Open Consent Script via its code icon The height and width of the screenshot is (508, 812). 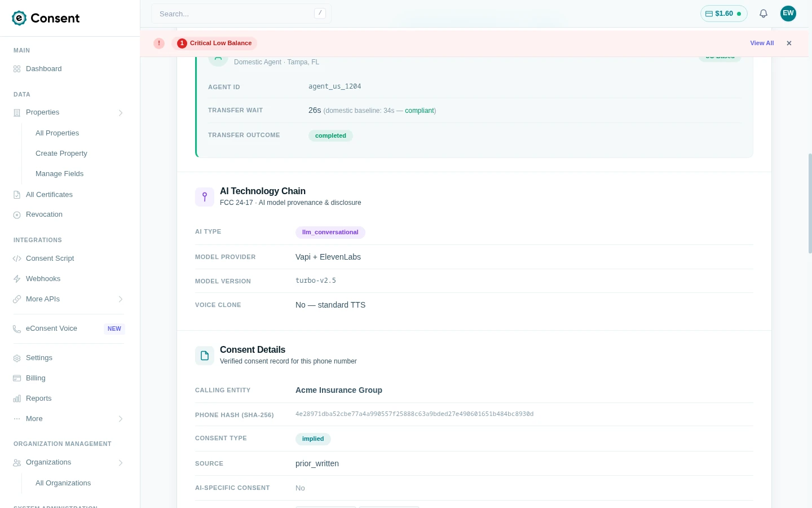[17, 259]
